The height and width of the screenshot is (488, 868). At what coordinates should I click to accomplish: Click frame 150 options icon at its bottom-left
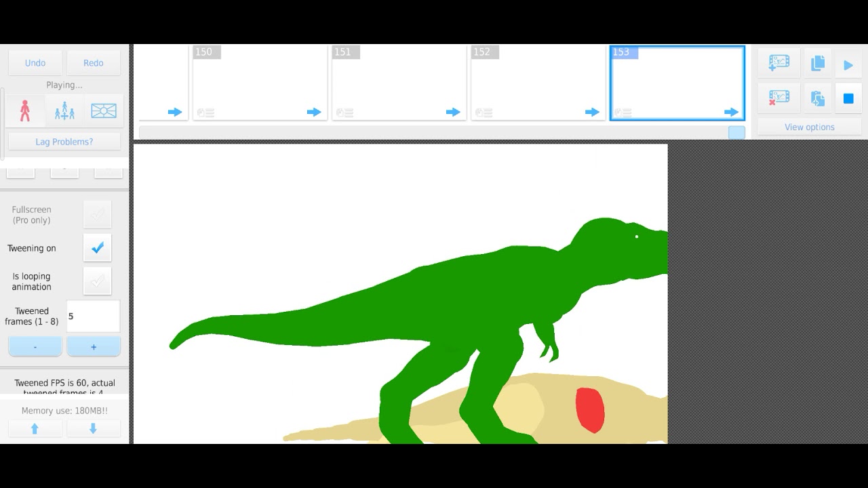point(205,113)
